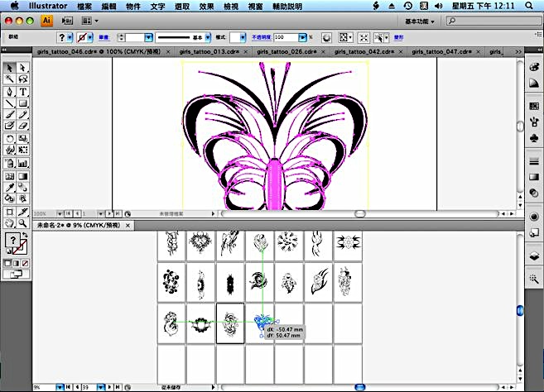
Task: Click the stroke weight stepper
Action: point(121,37)
